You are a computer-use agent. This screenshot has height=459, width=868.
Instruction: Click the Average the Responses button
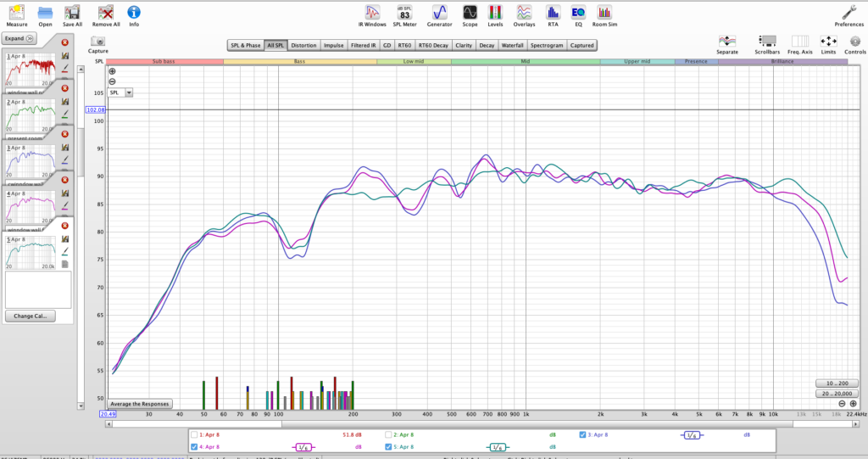point(140,404)
